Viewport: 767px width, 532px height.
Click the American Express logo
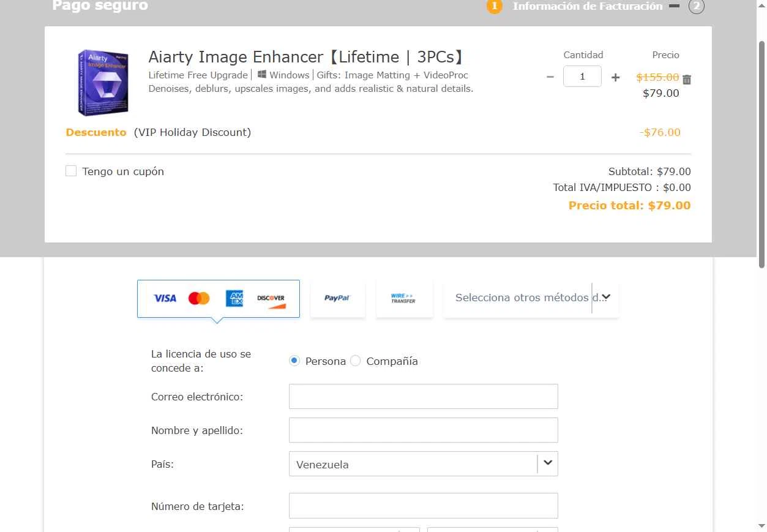pyautogui.click(x=234, y=298)
